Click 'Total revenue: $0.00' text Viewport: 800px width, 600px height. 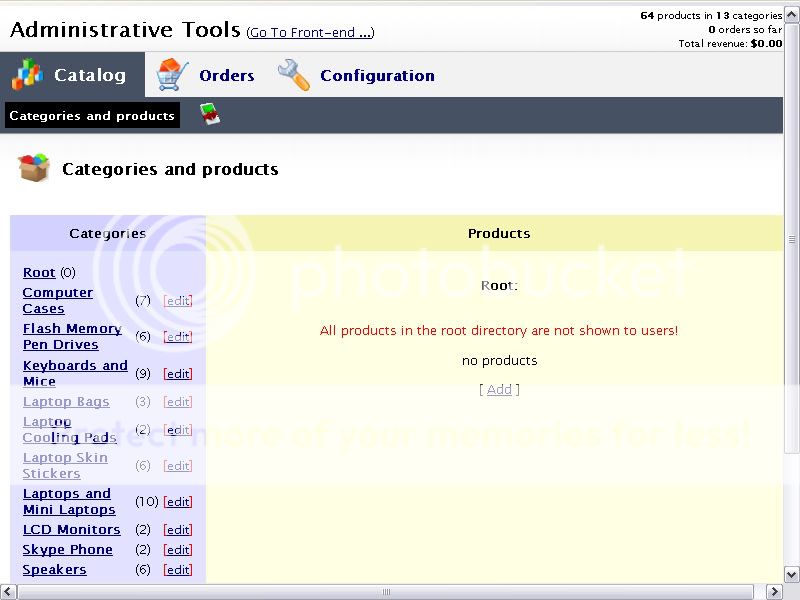point(730,43)
